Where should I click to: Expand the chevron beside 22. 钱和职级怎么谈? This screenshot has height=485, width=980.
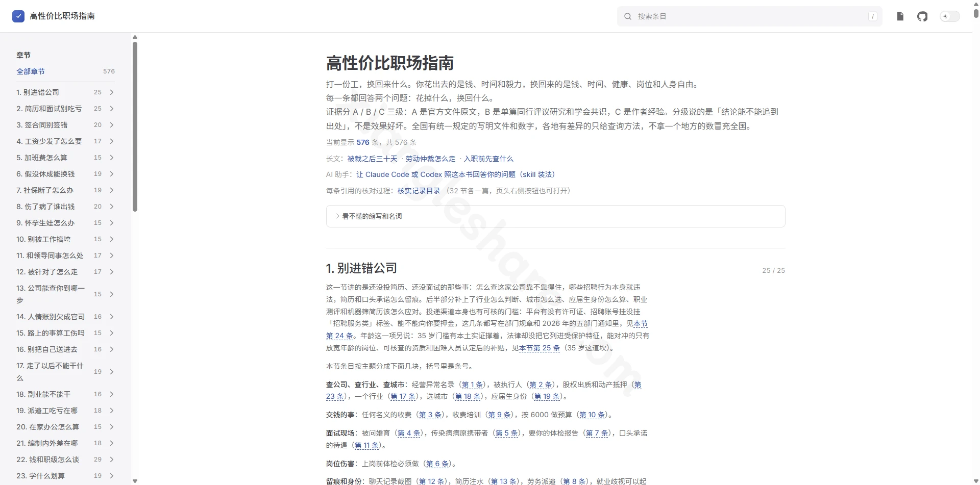coord(111,460)
